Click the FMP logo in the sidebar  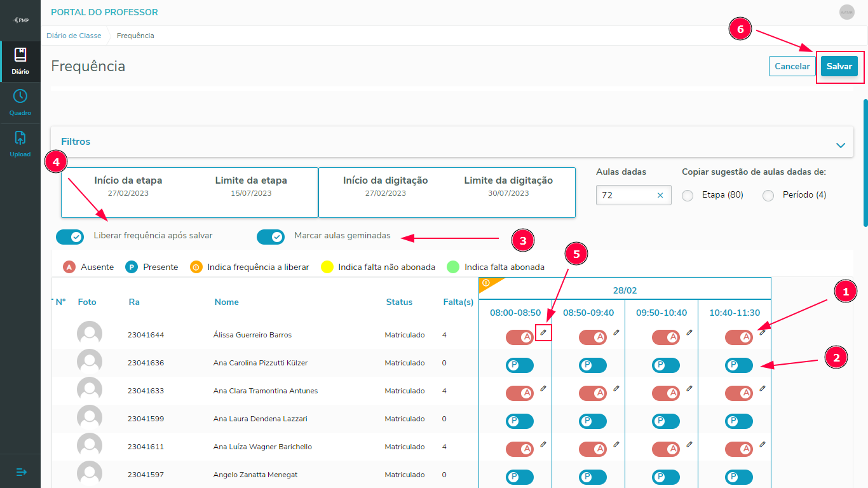pyautogui.click(x=20, y=20)
